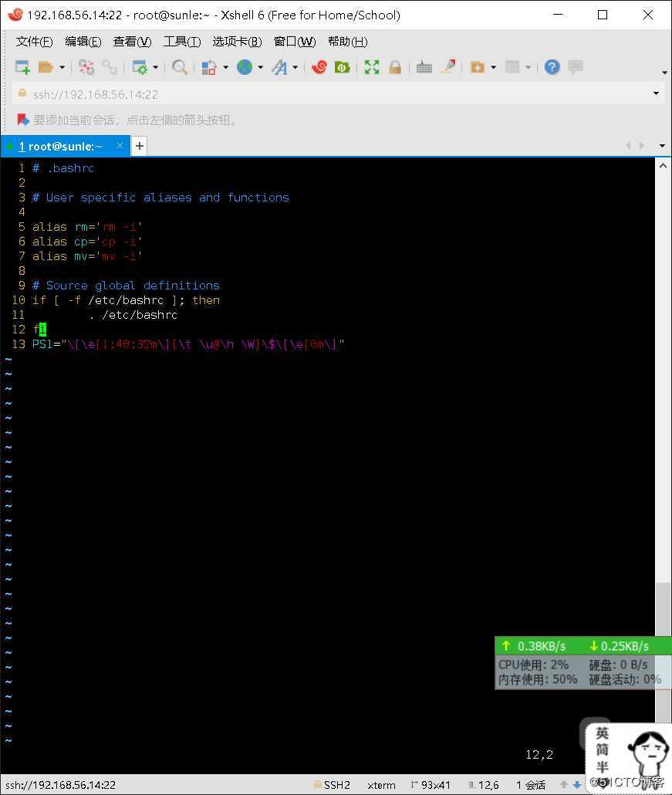Image resolution: width=672 pixels, height=795 pixels.
Task: Click the '# Source global definitions' line
Action: point(127,286)
